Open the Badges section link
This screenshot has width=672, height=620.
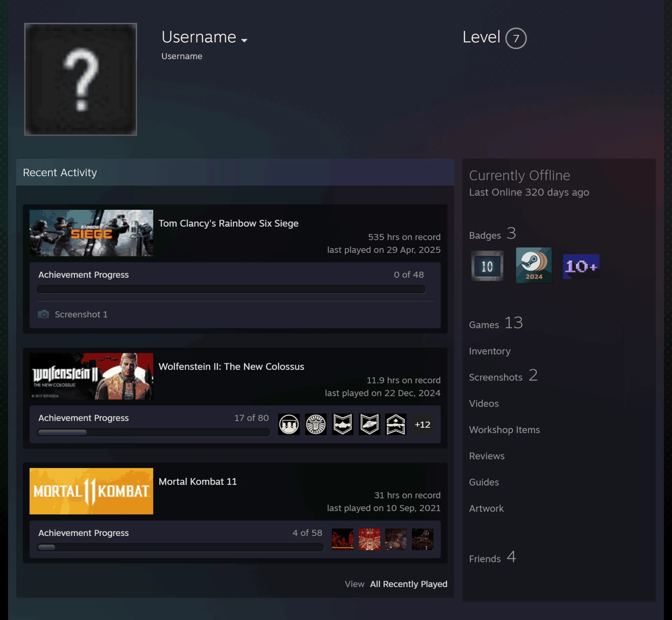[492, 234]
